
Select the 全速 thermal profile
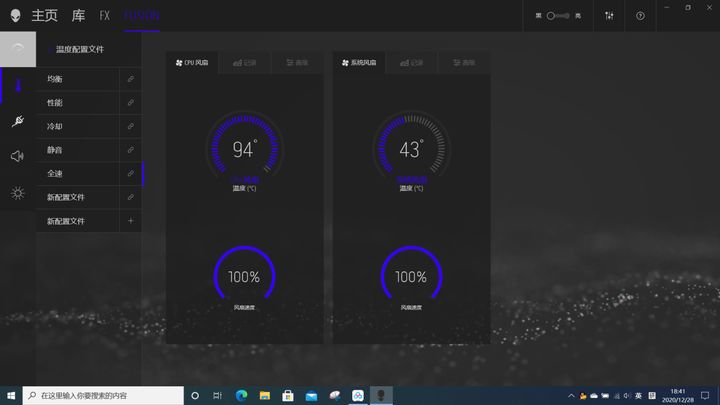click(77, 174)
